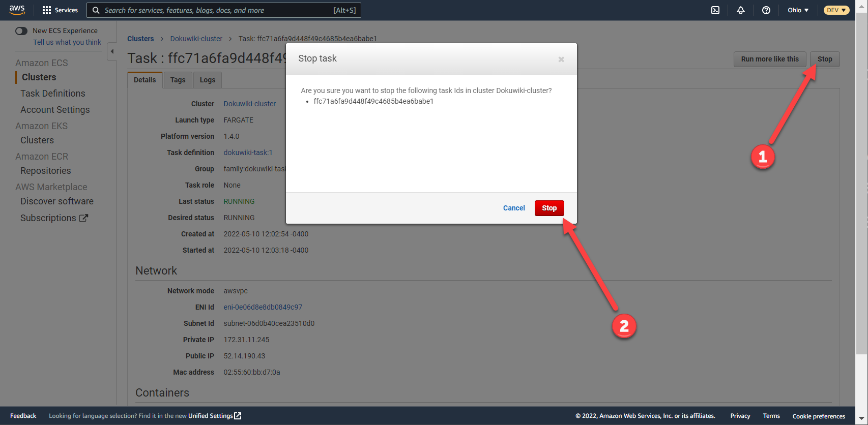The image size is (868, 425).
Task: Close the Stop task dialog
Action: pos(561,59)
